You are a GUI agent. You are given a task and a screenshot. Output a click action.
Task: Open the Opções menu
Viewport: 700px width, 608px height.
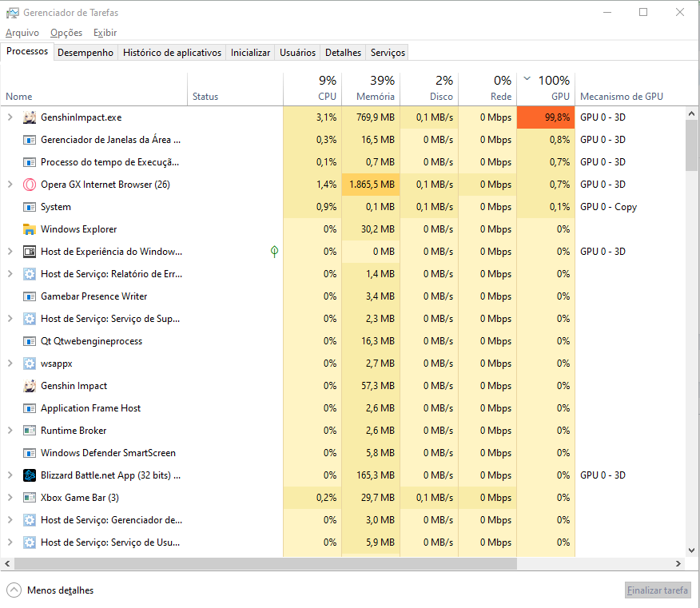[66, 33]
